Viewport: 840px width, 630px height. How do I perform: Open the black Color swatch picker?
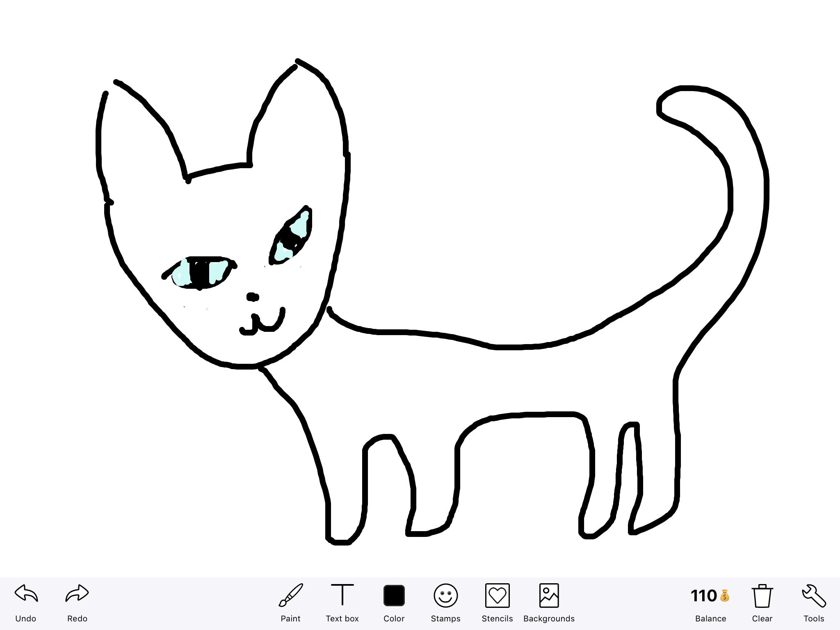394,596
